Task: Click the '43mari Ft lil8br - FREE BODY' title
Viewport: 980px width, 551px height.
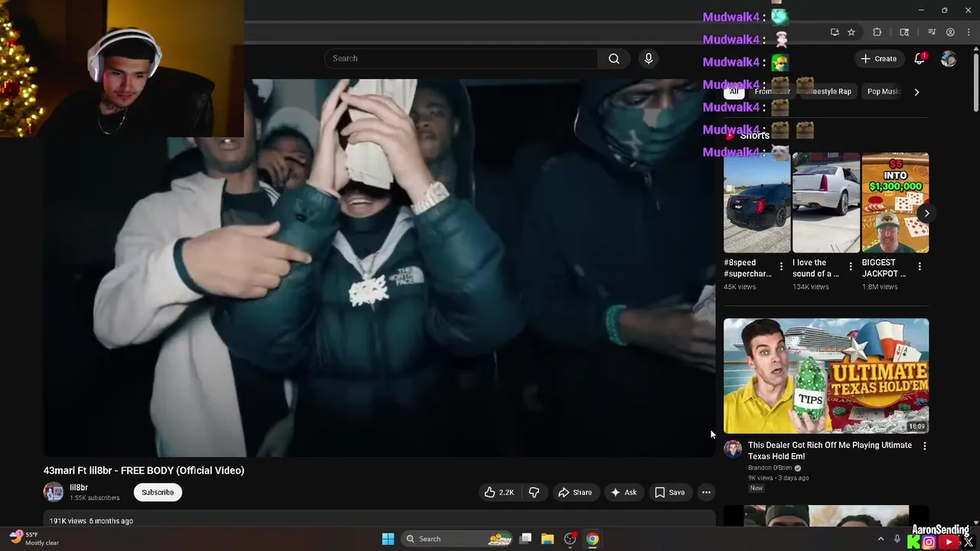Action: click(144, 471)
